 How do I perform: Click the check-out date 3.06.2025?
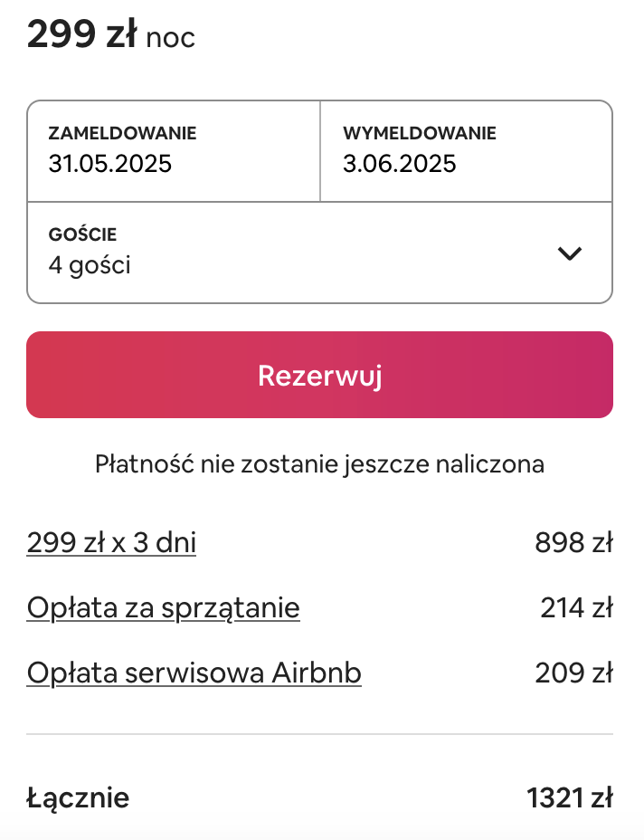click(x=400, y=164)
